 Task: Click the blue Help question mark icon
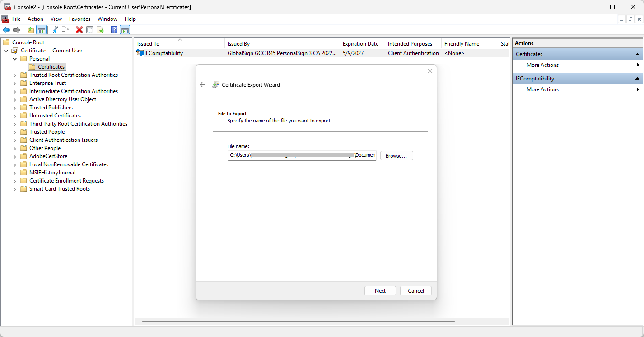coord(114,30)
